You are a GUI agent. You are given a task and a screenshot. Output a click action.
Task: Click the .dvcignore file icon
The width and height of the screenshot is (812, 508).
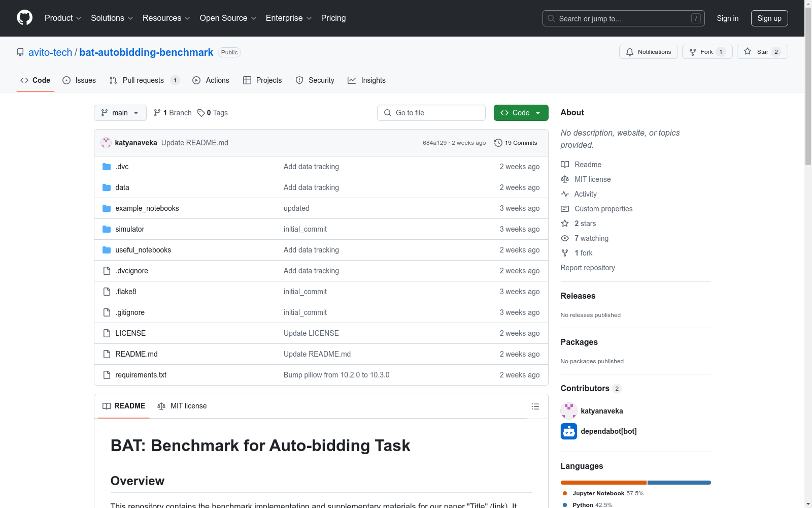tap(107, 271)
